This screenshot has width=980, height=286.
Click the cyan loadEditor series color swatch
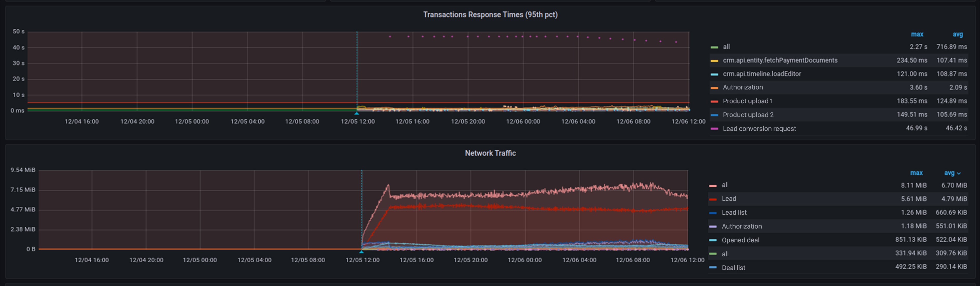(714, 74)
